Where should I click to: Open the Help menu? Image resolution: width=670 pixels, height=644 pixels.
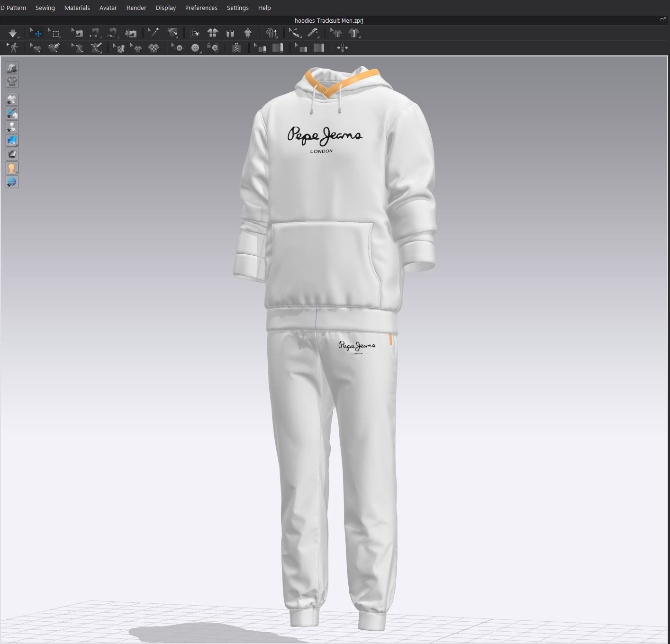pyautogui.click(x=264, y=8)
